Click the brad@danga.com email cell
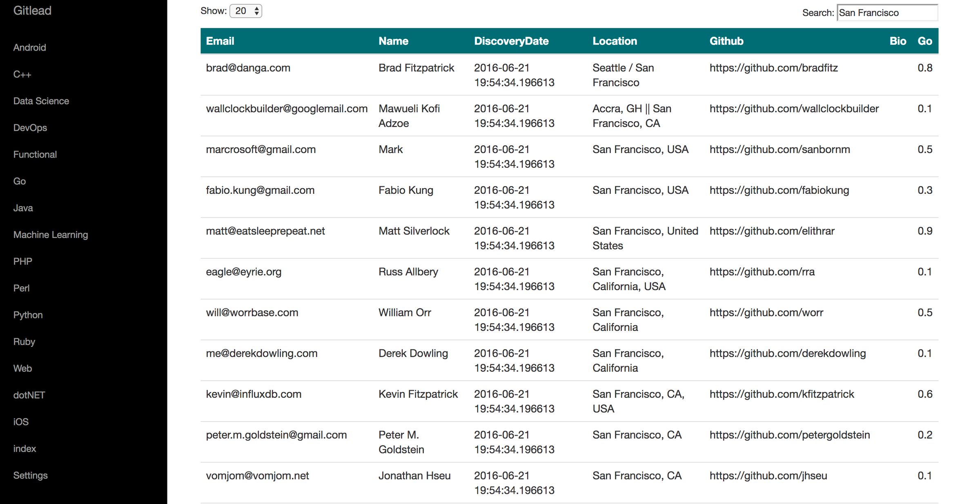Screen dimensions: 980x504 (x=248, y=68)
